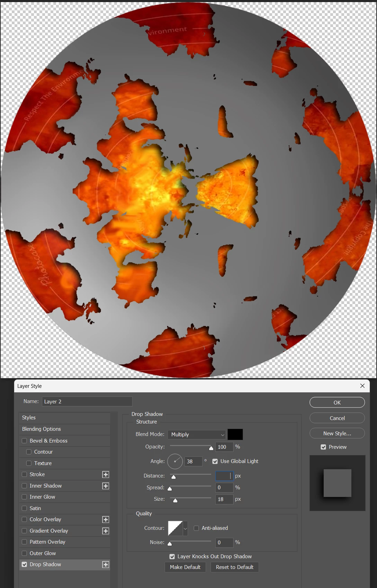Toggle the Anti-aliased checkbox

196,528
